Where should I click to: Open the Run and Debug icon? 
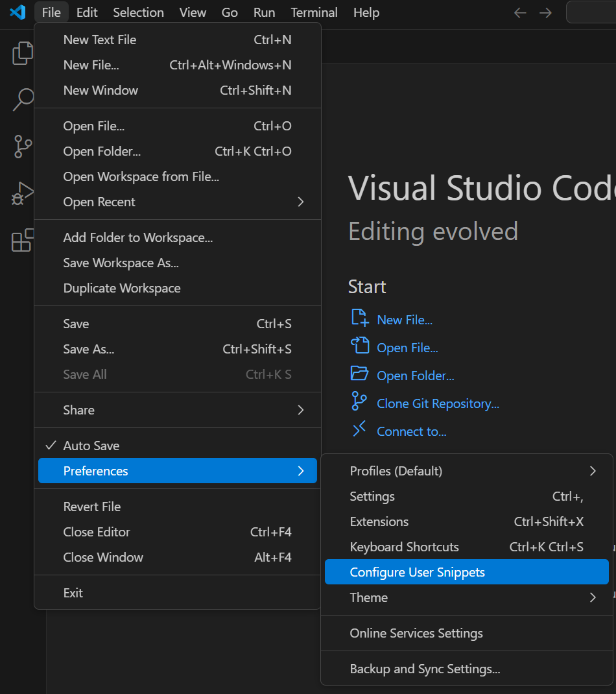(23, 193)
